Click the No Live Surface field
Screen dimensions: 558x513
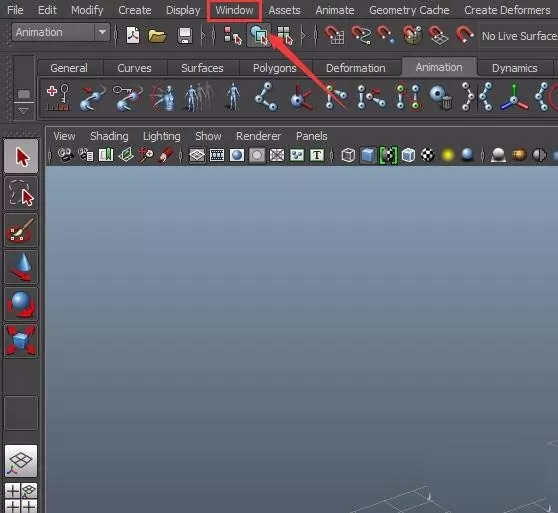pos(518,36)
